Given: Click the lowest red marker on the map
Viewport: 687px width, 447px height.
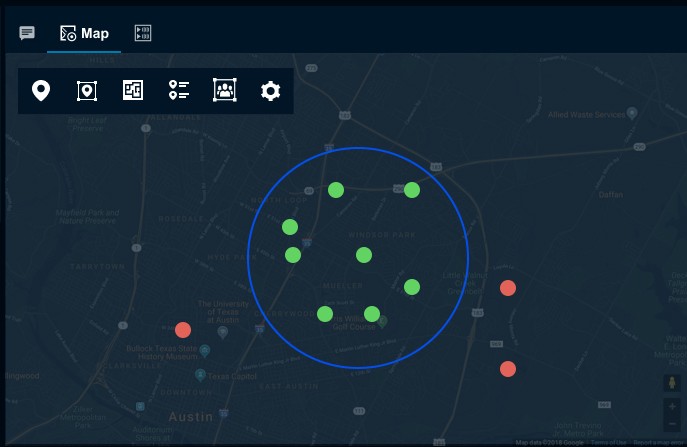Looking at the screenshot, I should (508, 369).
